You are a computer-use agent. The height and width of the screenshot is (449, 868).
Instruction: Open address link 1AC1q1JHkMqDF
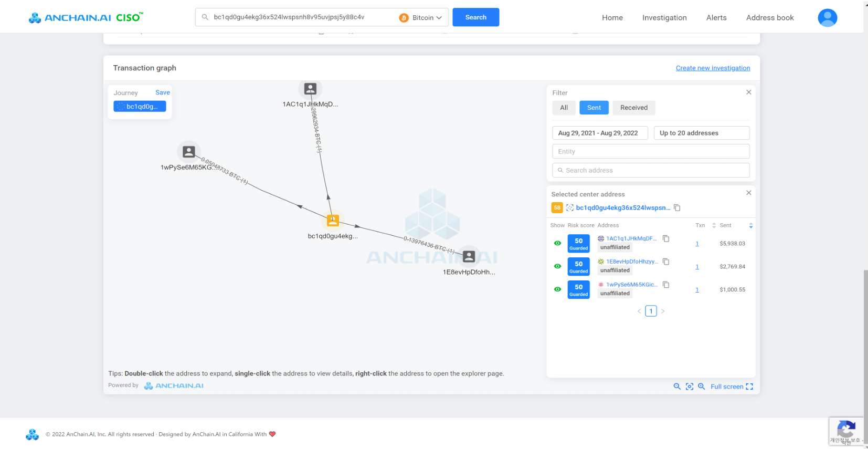click(631, 238)
